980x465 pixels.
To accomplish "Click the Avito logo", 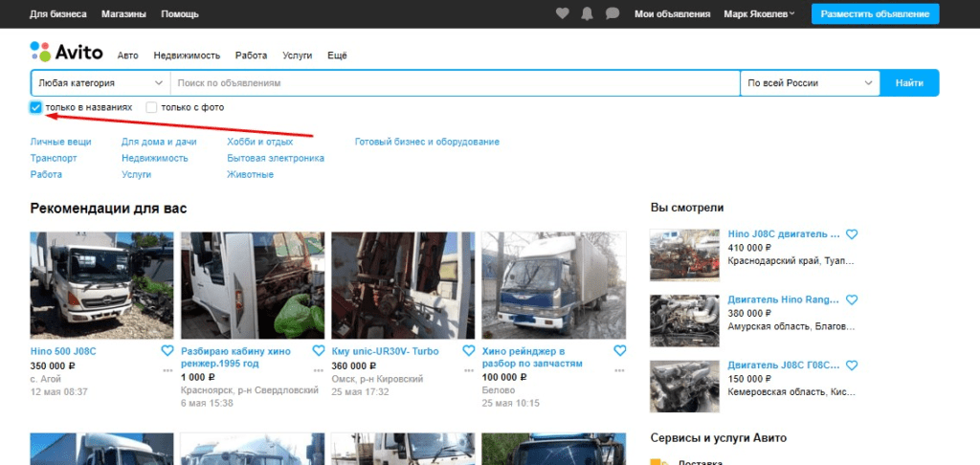I will point(66,53).
